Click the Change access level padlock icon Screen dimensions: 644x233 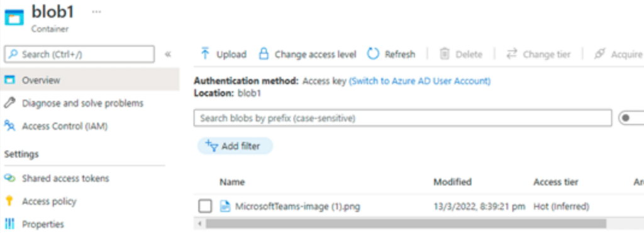click(x=264, y=54)
